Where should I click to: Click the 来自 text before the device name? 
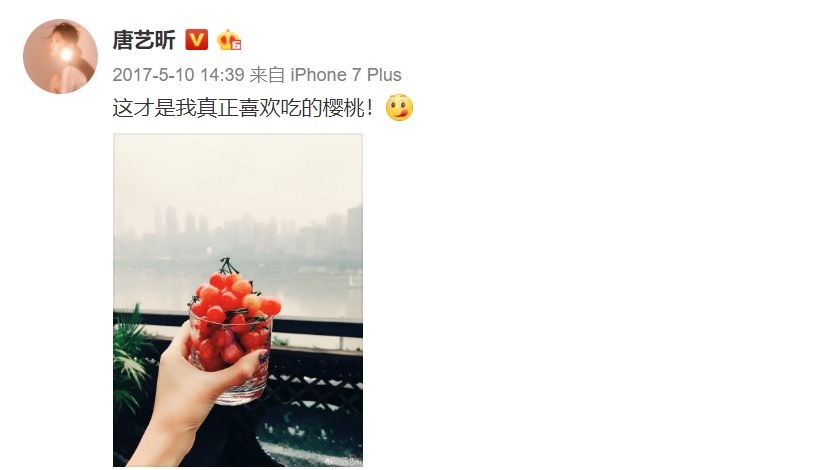(x=267, y=75)
